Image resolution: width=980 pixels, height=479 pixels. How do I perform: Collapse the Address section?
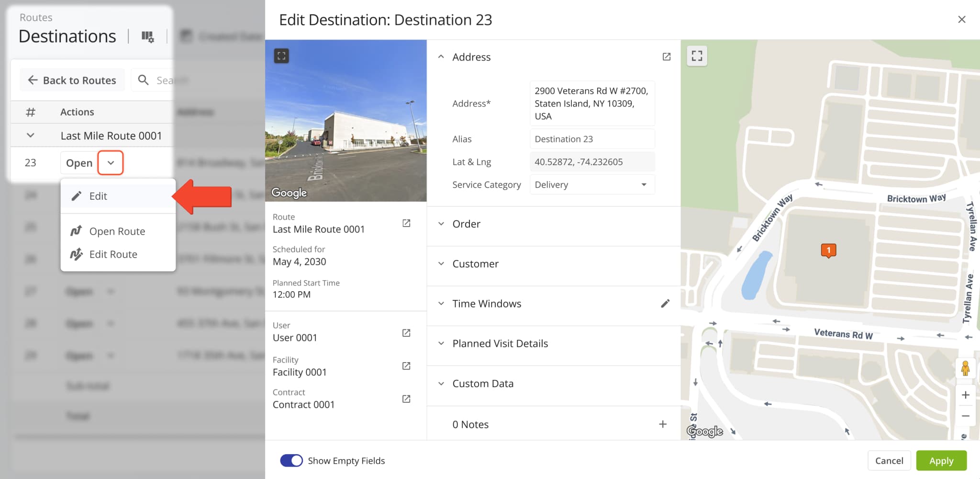click(x=441, y=57)
